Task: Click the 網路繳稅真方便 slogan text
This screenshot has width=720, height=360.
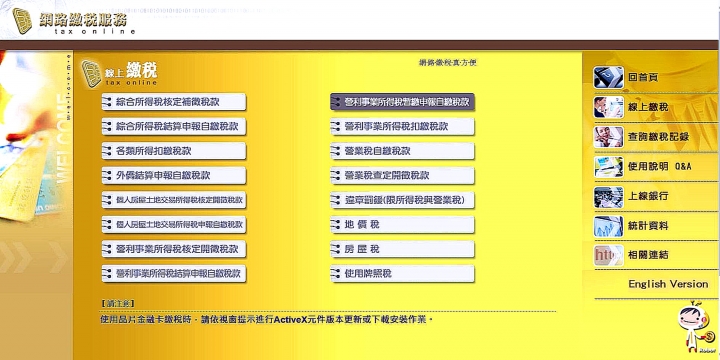Action: tap(448, 62)
